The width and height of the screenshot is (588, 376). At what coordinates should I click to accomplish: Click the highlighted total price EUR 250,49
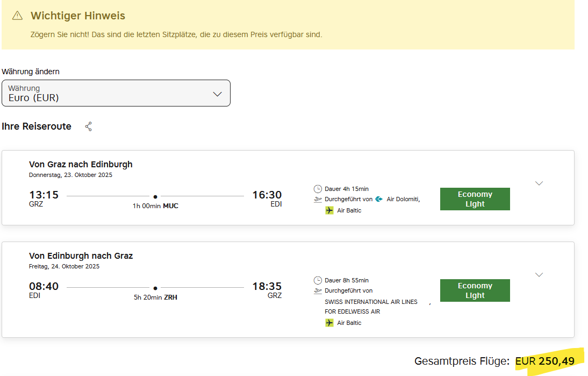click(545, 361)
